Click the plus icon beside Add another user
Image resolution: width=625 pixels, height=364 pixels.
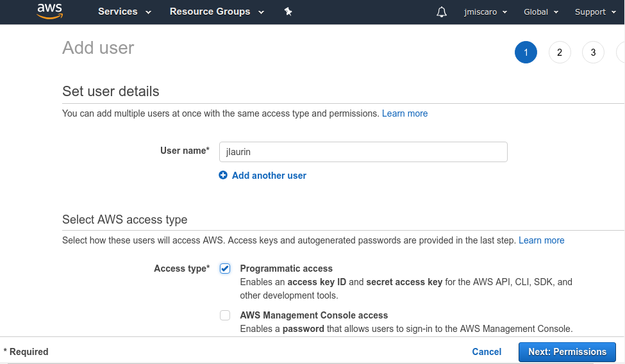coord(223,175)
